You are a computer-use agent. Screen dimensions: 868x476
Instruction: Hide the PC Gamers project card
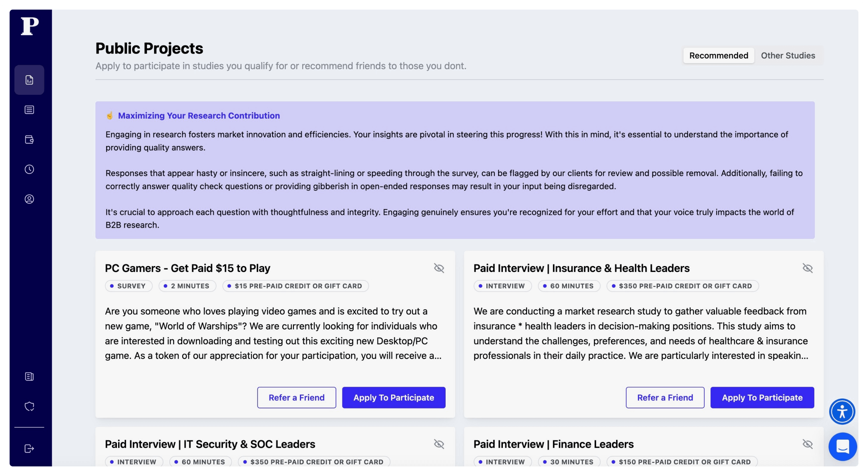point(439,268)
